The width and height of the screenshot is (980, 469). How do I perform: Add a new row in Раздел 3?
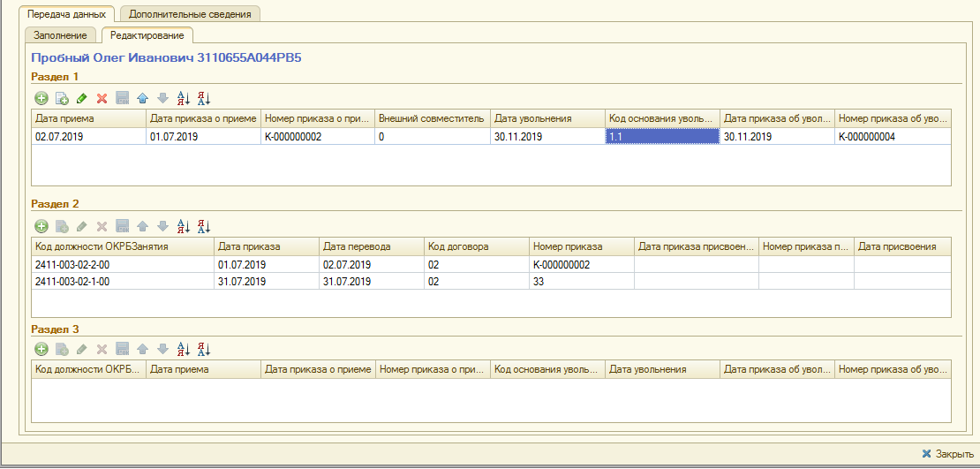click(41, 350)
